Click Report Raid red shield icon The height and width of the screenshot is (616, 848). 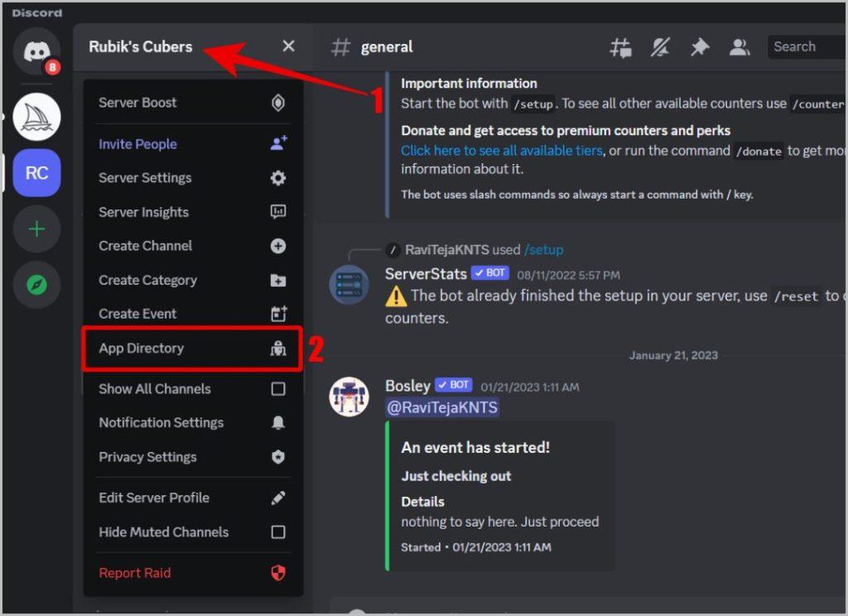[x=278, y=573]
